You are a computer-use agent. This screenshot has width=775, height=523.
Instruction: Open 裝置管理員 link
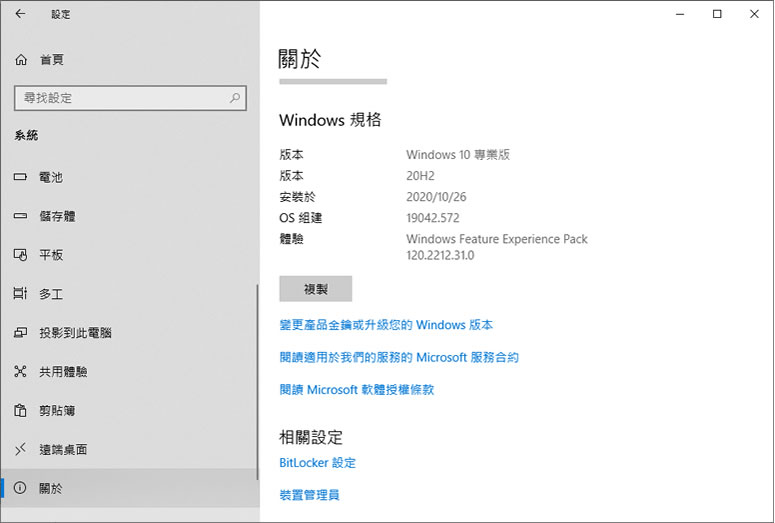tap(309, 495)
